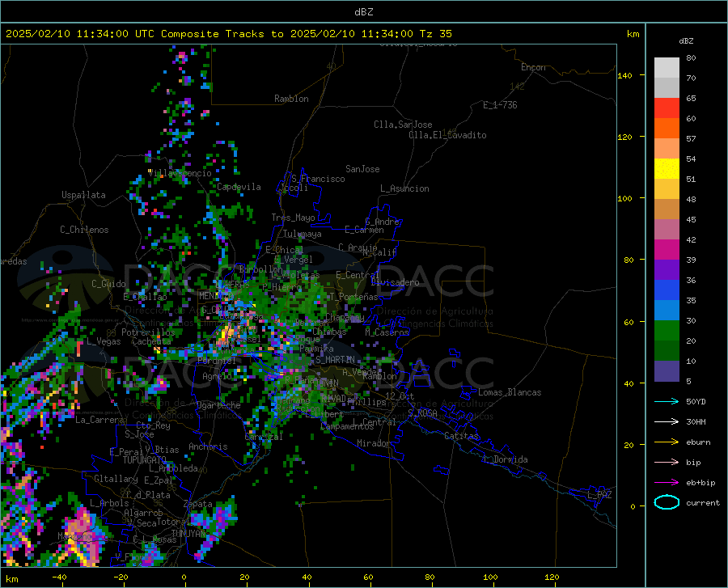
Task: Click the Capdevila map label
Action: 239,187
